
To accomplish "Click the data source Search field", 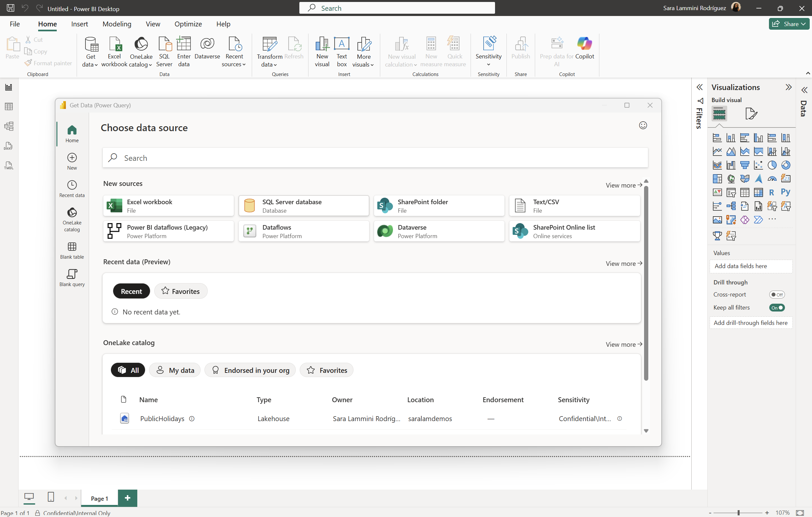I will 375,158.
